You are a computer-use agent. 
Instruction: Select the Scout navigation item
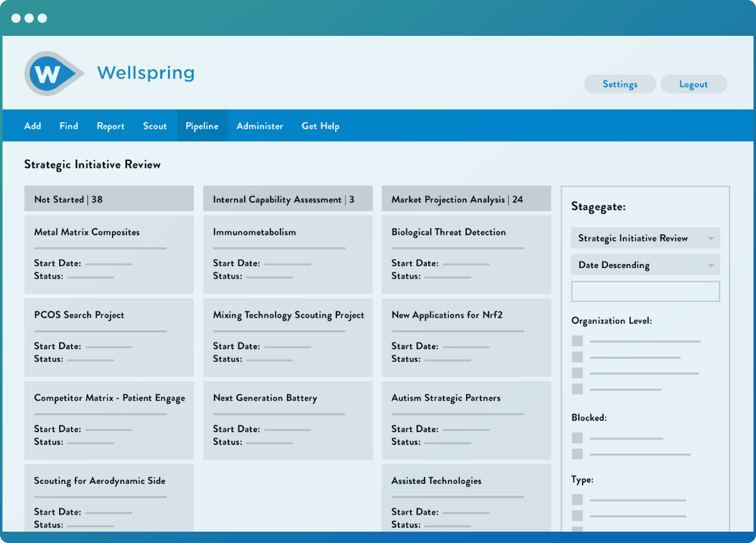(155, 126)
